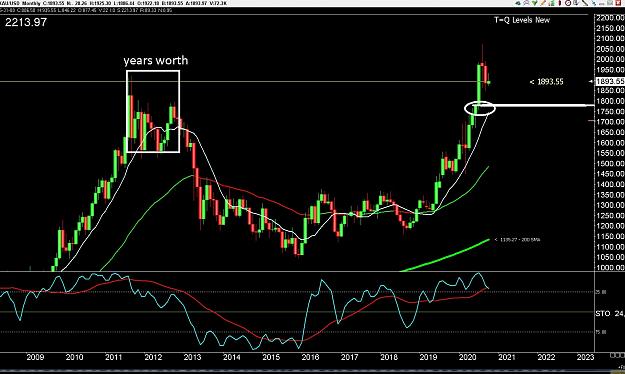Image resolution: width=625 pixels, height=374 pixels.
Task: Select the < 1893.55 price marker text
Action: (x=546, y=82)
